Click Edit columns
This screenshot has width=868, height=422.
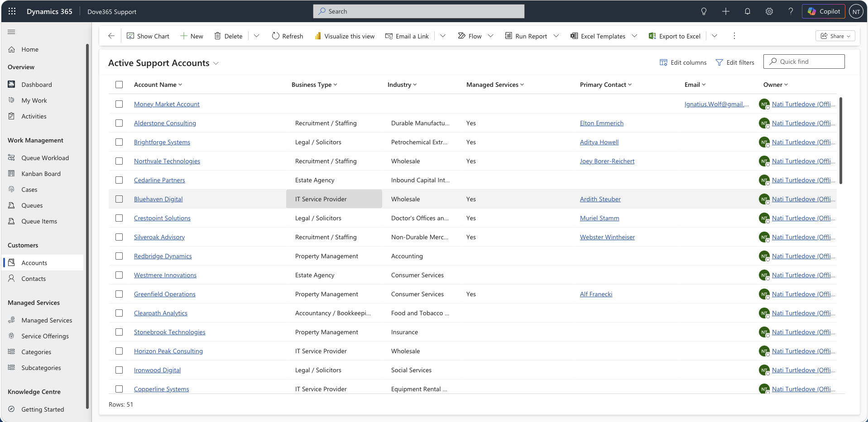coord(683,62)
